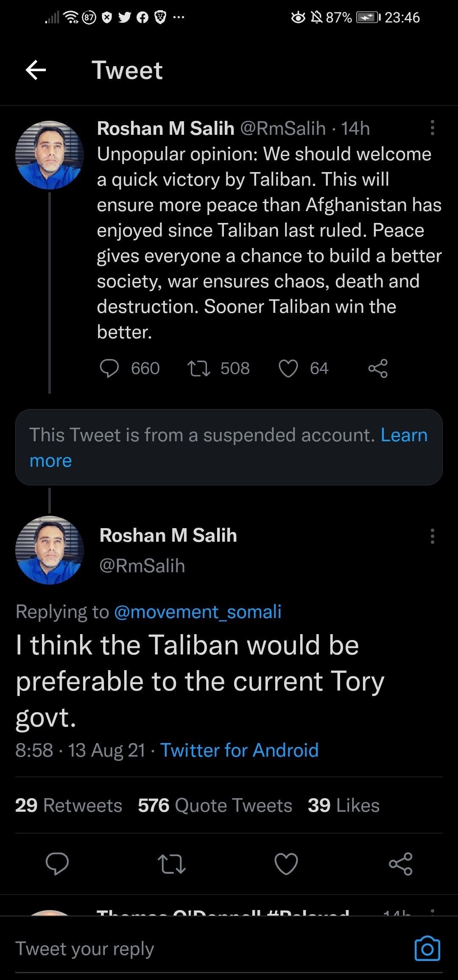Retweet the top Taliban victory tweet

pyautogui.click(x=199, y=368)
